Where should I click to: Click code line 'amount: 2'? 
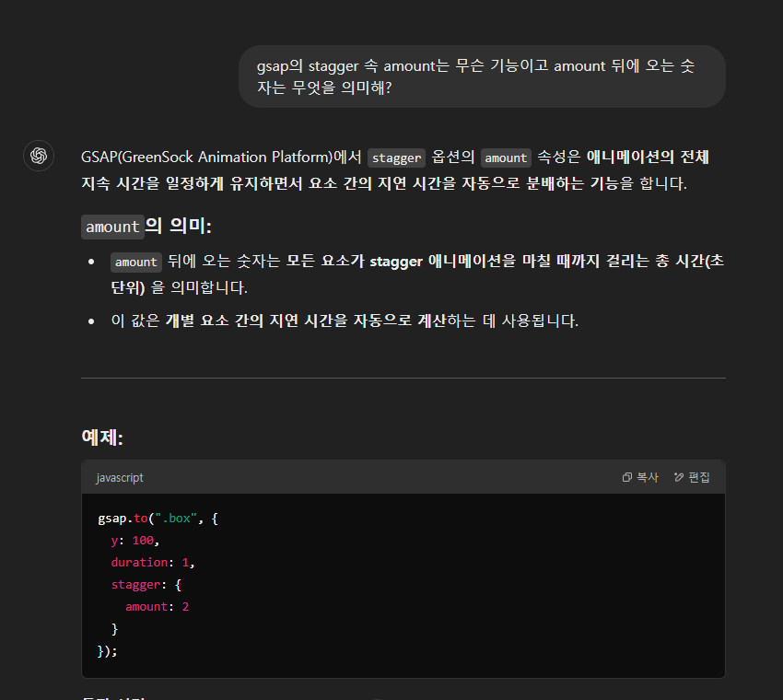(157, 607)
